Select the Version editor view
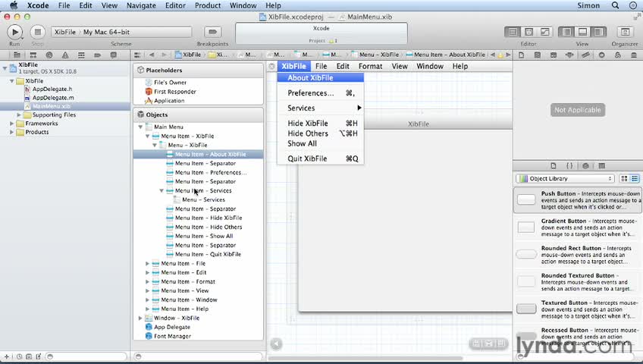Screen dimensions: 643x364 (544, 32)
